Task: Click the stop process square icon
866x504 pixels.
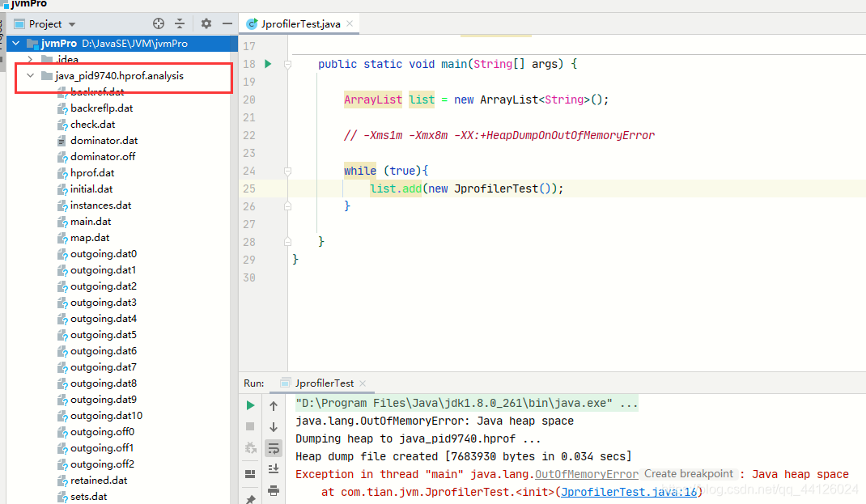Action: [x=250, y=426]
